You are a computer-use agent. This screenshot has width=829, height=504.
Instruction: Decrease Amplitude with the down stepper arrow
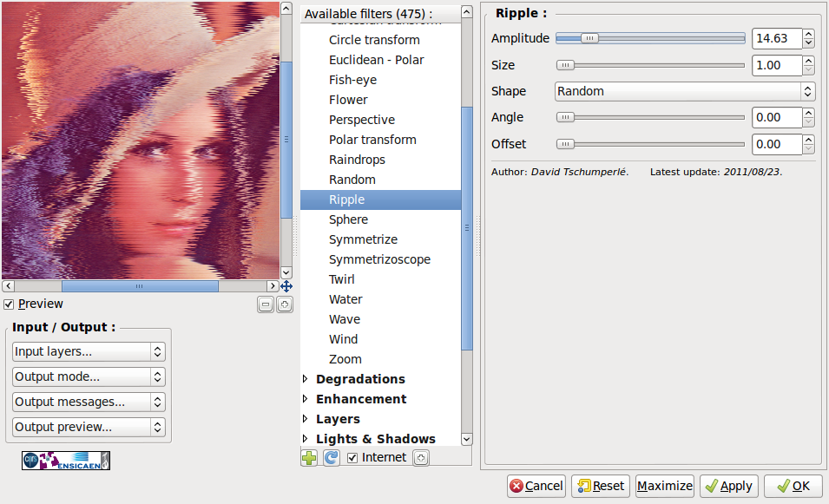(x=808, y=43)
